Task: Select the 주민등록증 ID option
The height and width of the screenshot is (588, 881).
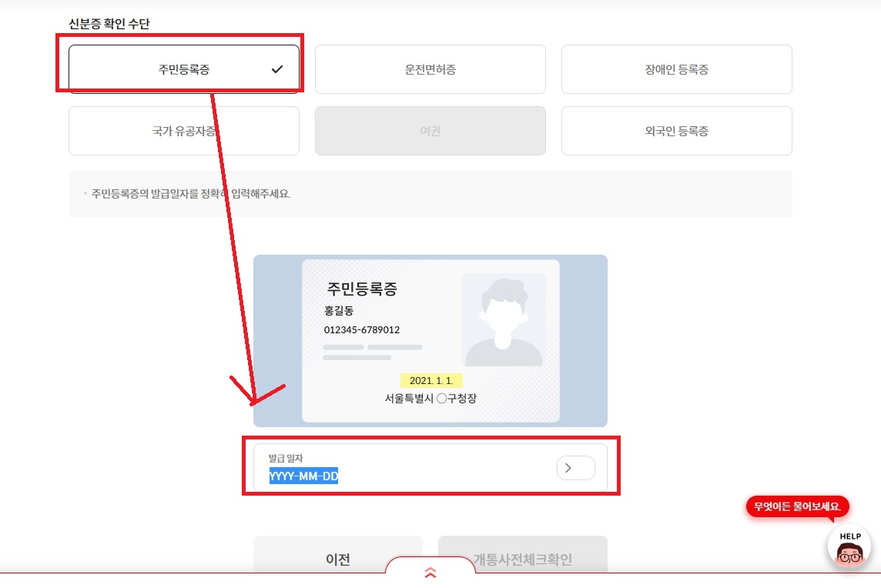Action: pos(184,69)
